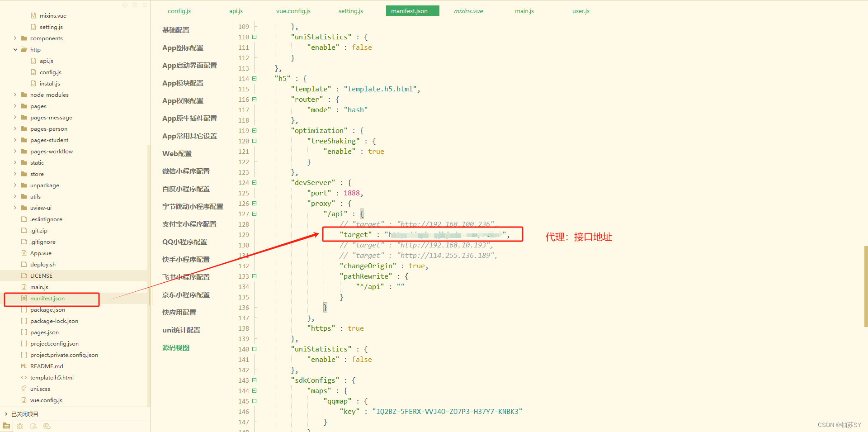This screenshot has width=868, height=432.
Task: Toggle code fold at line 114 h5
Action: point(255,79)
